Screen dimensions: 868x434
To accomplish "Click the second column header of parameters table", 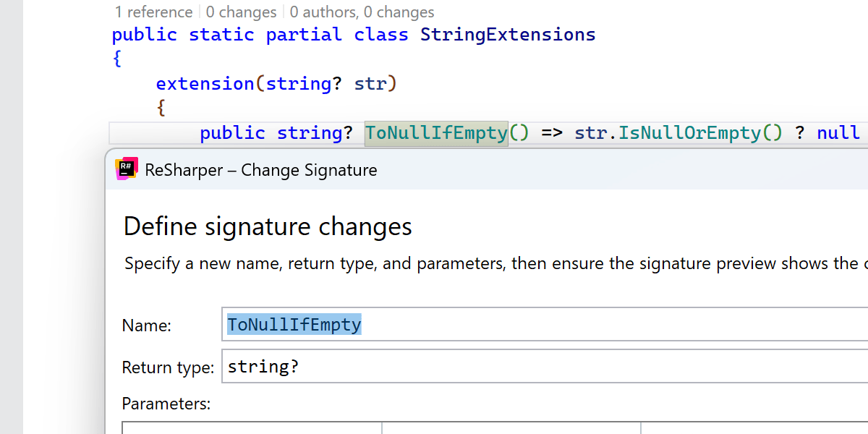I will [511, 428].
